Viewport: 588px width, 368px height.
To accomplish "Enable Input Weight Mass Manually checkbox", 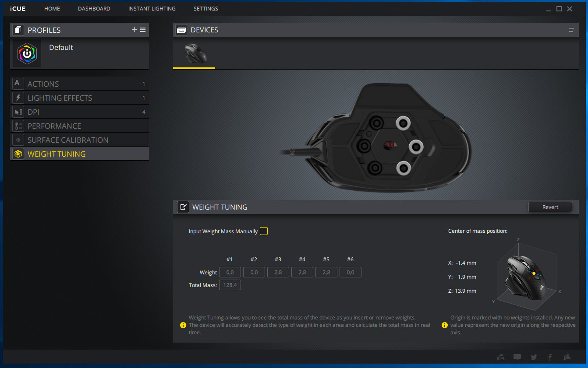I will tap(263, 231).
